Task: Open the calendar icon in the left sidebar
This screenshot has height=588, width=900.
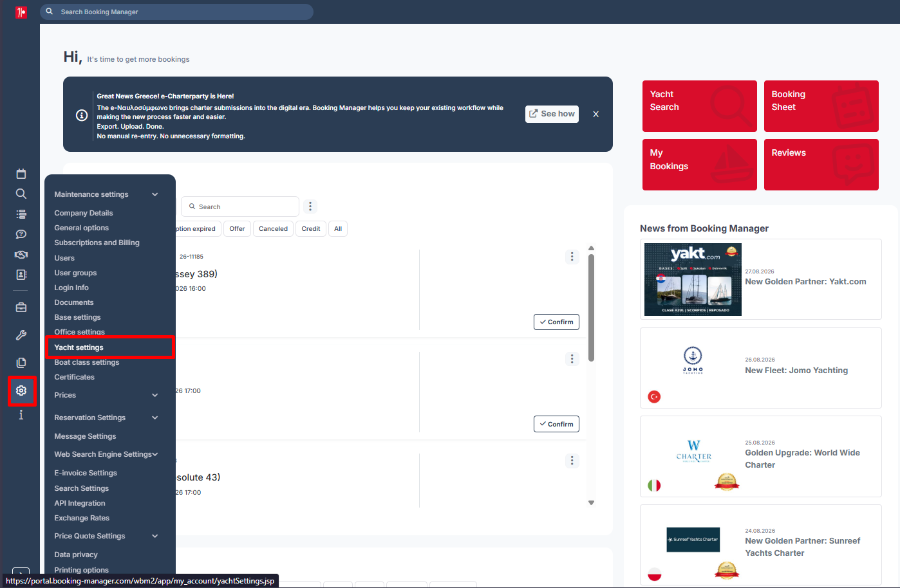Action: (21, 174)
